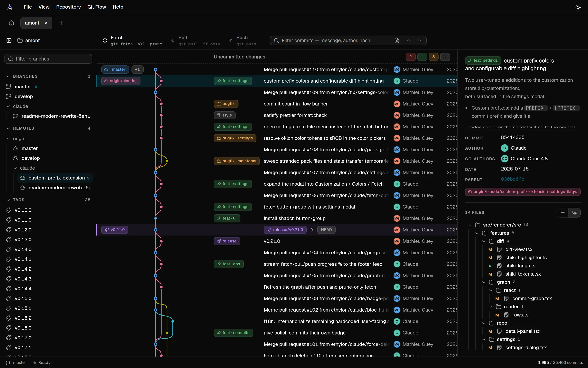
Task: Collapse the sidebar panel icon
Action: 9,40
